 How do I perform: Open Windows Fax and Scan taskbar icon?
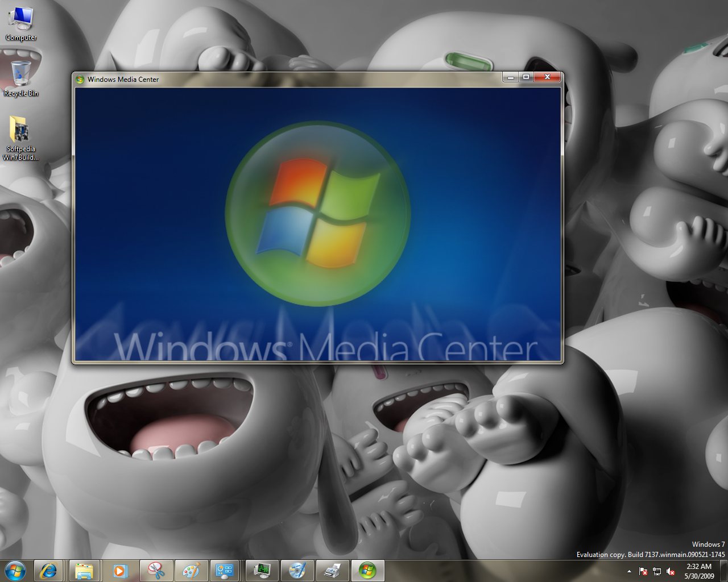pyautogui.click(x=332, y=571)
